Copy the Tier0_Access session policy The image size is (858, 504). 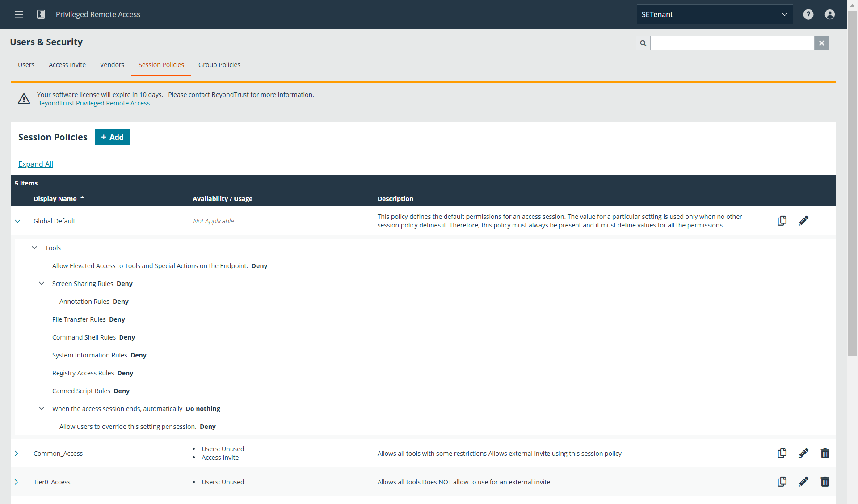click(782, 482)
